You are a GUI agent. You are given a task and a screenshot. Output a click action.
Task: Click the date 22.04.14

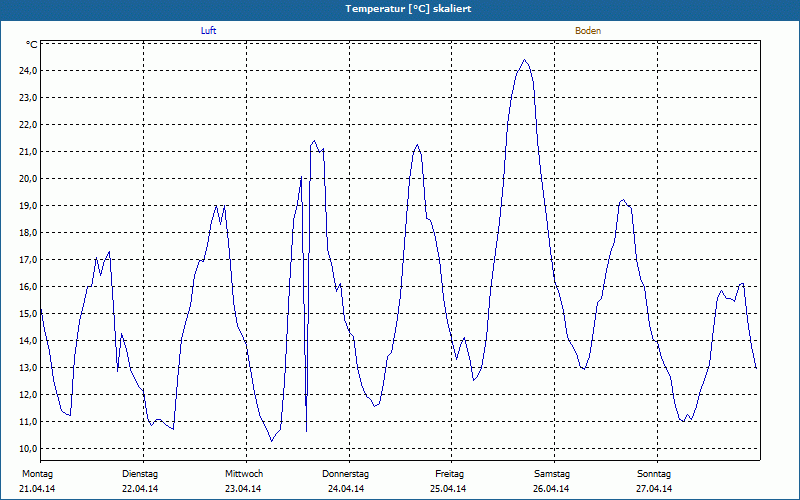click(140, 489)
